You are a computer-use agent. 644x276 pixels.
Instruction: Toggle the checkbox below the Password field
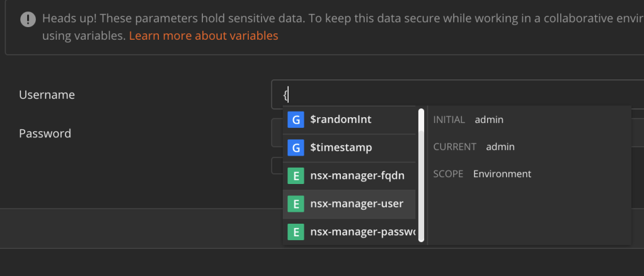coord(277,165)
